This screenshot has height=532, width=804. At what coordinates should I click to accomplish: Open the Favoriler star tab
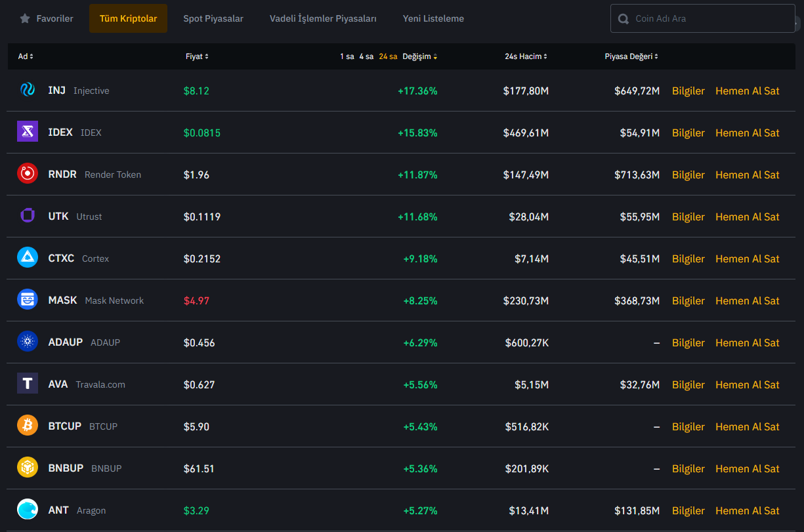click(x=47, y=19)
